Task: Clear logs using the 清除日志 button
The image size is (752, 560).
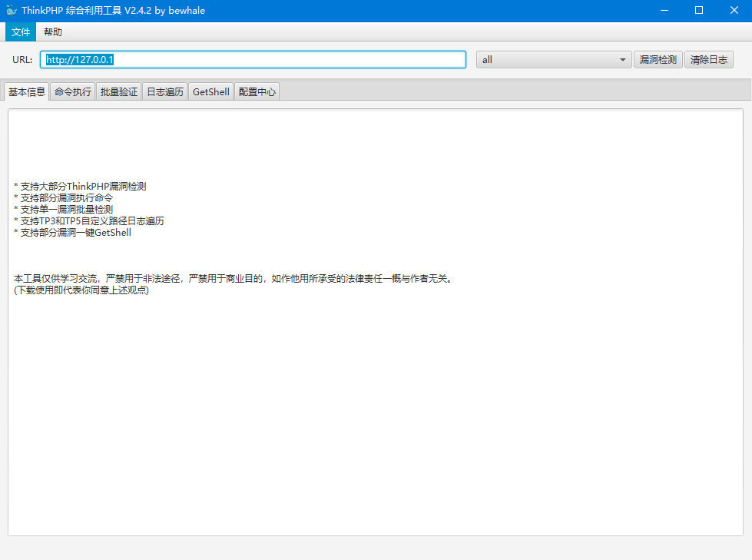Action: pyautogui.click(x=708, y=59)
